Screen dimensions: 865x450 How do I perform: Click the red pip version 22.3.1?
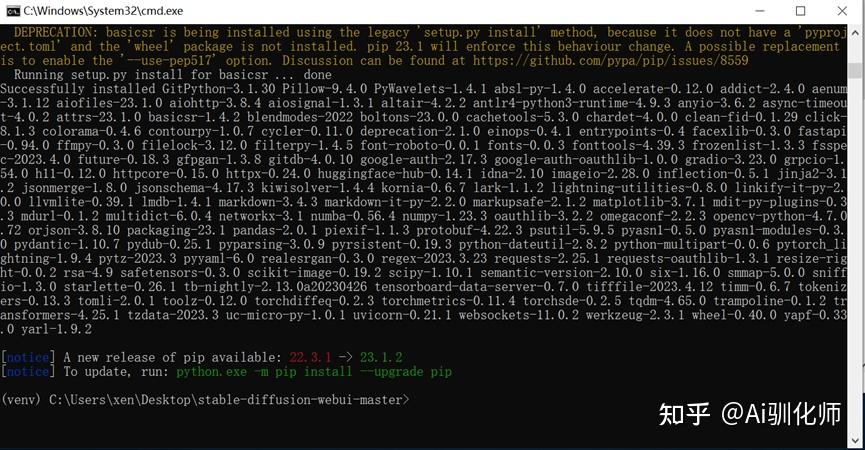pos(310,357)
